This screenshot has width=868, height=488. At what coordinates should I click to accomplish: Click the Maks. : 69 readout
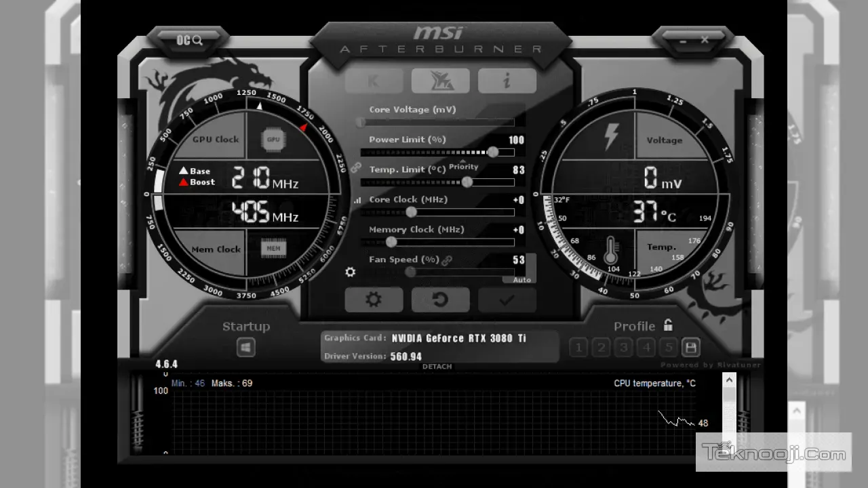point(232,384)
